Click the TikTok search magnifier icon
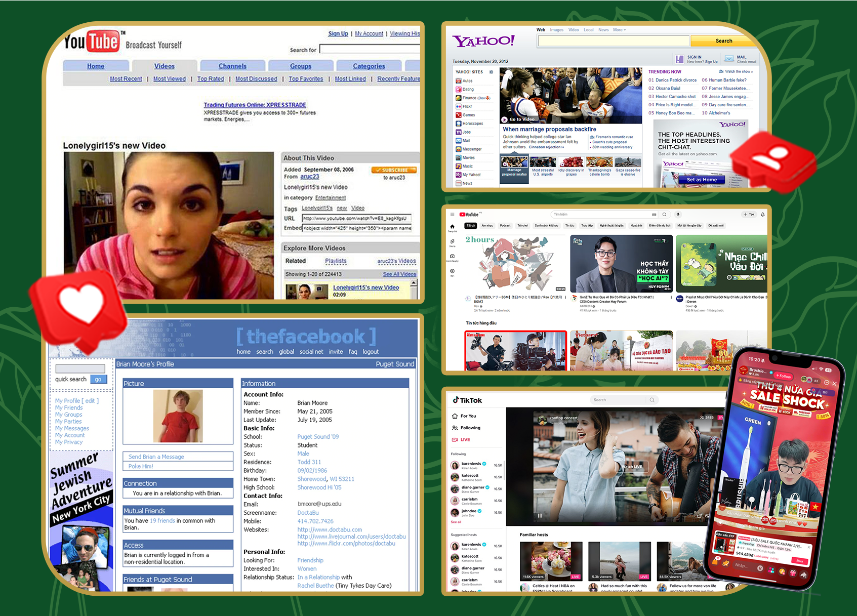This screenshot has width=857, height=616. (x=652, y=400)
